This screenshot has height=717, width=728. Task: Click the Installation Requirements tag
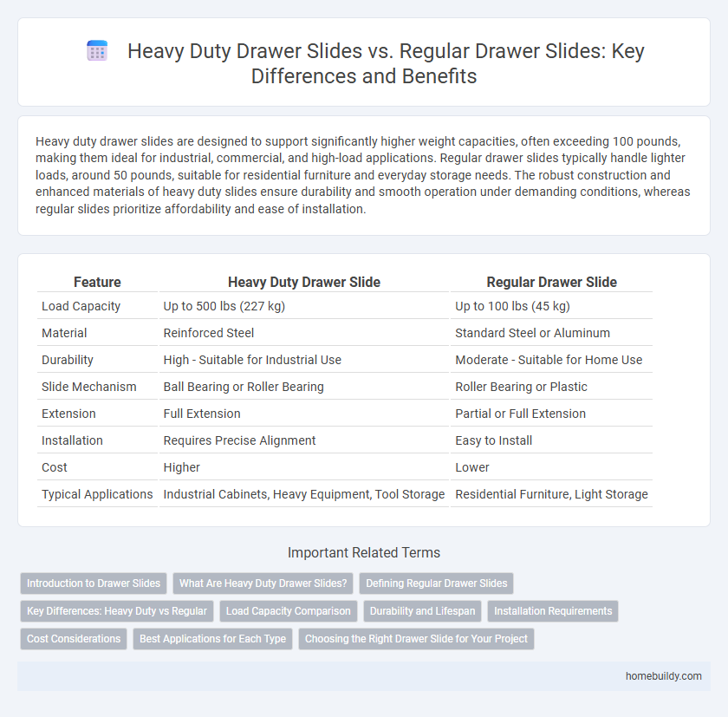[x=553, y=611]
